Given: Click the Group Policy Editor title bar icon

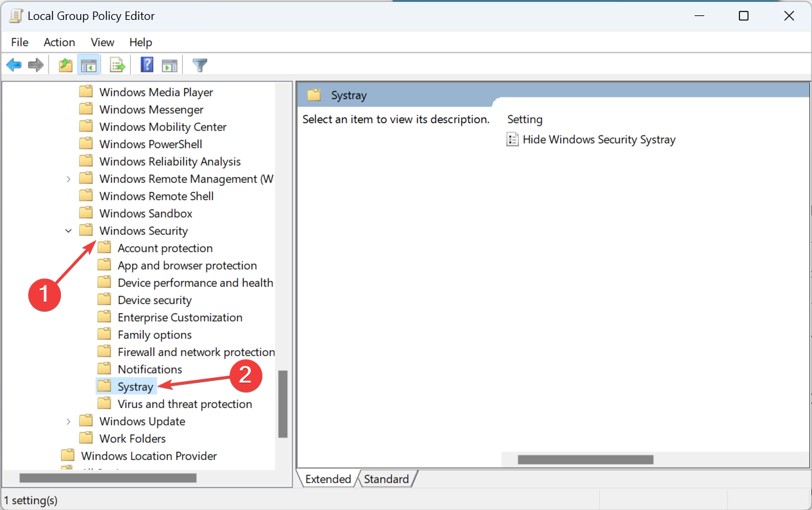Looking at the screenshot, I should (15, 16).
